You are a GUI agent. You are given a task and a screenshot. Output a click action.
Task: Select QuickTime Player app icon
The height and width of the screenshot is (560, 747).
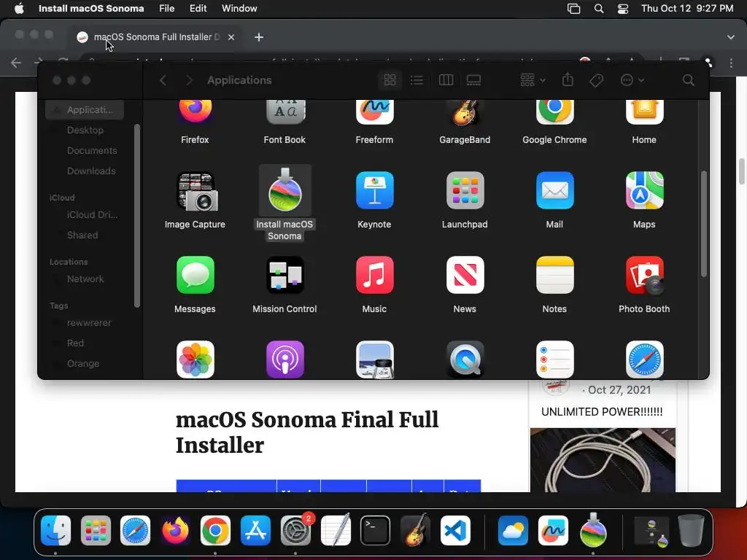[x=465, y=359]
